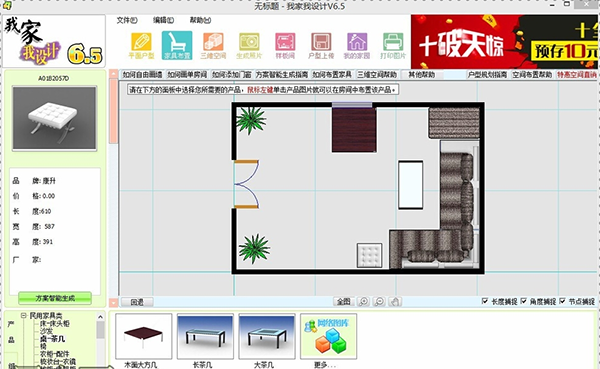Image resolution: width=600 pixels, height=369 pixels.
Task: Select the 家具布置 furniture layout tool
Action: click(x=177, y=46)
